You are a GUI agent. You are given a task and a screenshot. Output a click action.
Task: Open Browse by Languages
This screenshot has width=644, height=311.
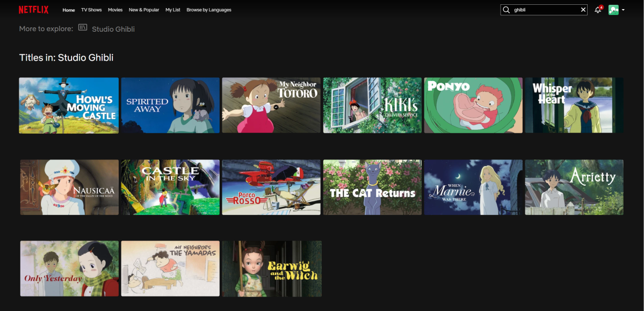[208, 10]
